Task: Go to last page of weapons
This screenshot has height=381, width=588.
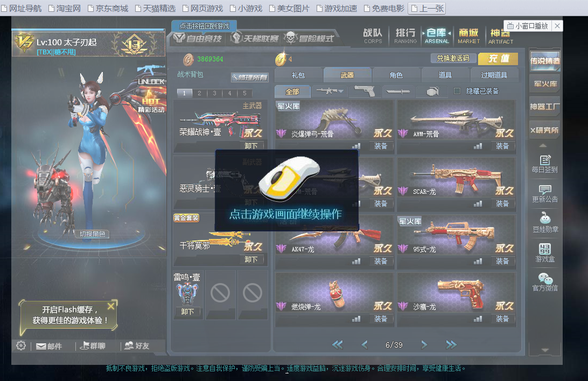Action: tap(451, 344)
